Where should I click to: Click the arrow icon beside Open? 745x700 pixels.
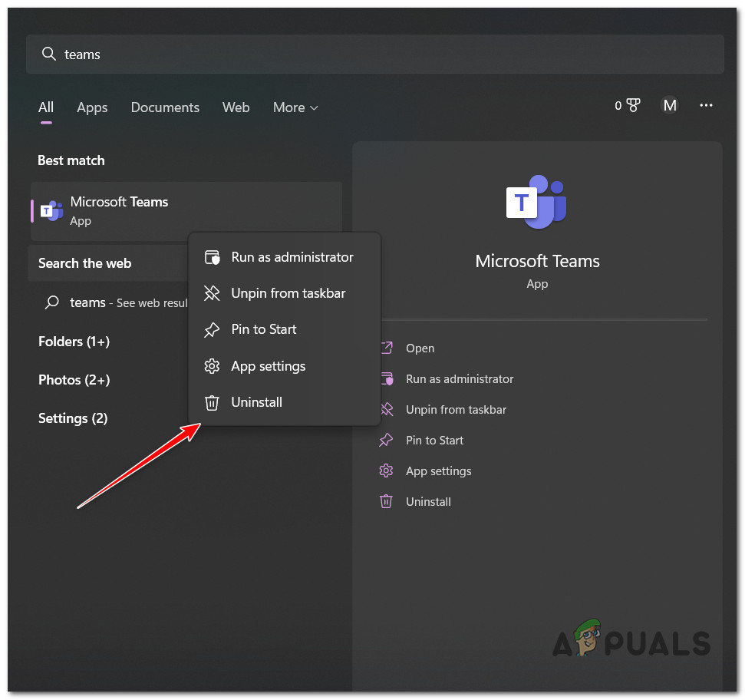[386, 348]
